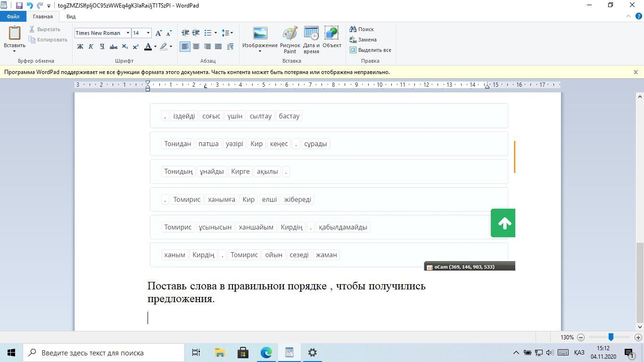This screenshot has width=644, height=362.
Task: Open the font size 14 dropdown
Action: pyautogui.click(x=148, y=33)
